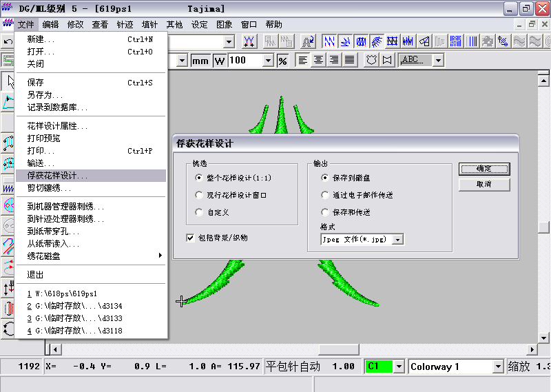551x392 pixels.
Task: Click the align left text icon
Action: coord(303,61)
